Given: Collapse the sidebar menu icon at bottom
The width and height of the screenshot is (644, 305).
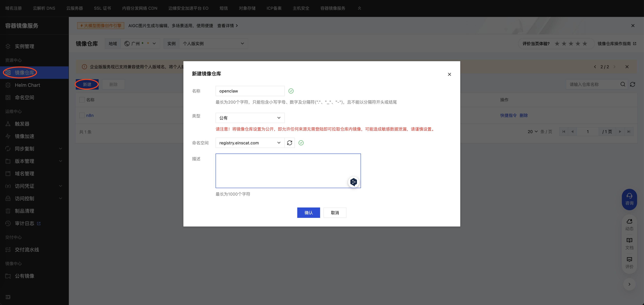Looking at the screenshot, I should [8, 297].
